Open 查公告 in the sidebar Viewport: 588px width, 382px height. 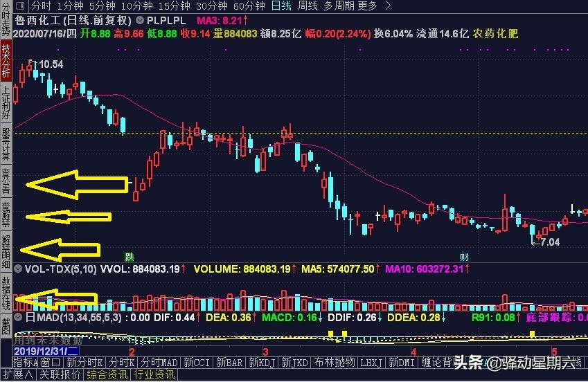pos(6,181)
